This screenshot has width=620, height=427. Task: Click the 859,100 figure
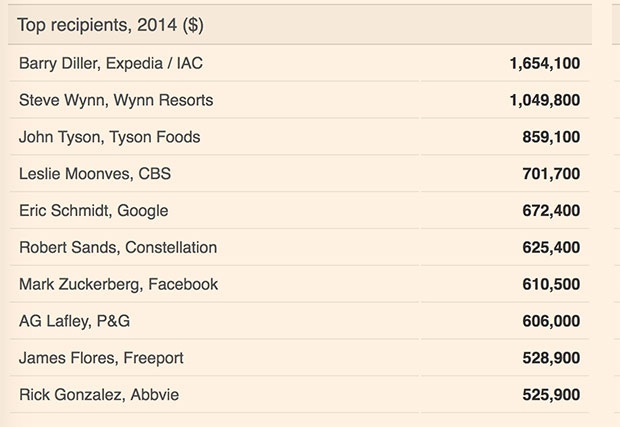[x=551, y=137]
